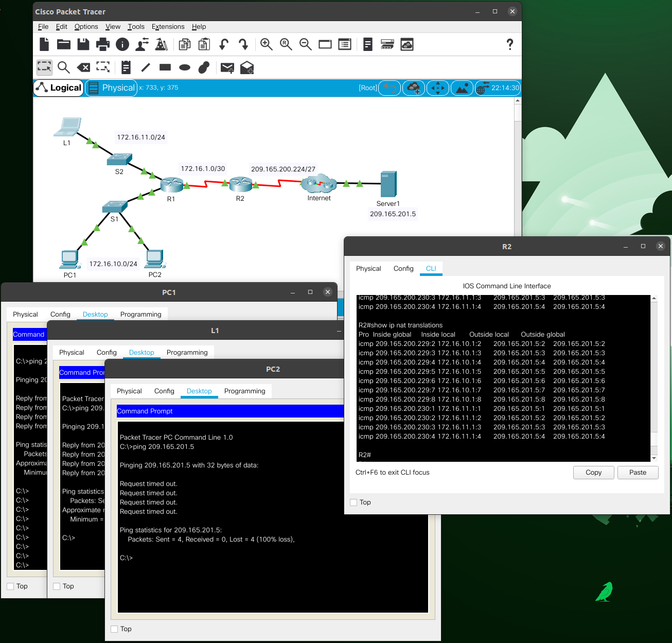Screen dimensions: 672x643
Task: Open the network information icon
Action: click(x=122, y=44)
